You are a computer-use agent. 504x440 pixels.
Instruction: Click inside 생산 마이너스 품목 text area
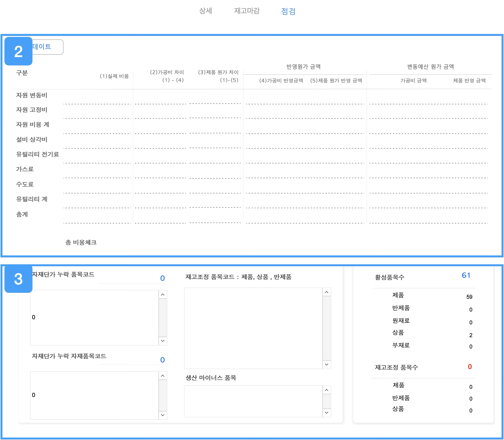253,401
